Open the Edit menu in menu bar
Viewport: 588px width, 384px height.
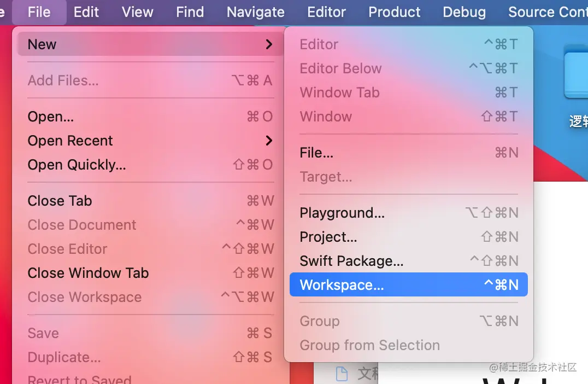pyautogui.click(x=86, y=12)
